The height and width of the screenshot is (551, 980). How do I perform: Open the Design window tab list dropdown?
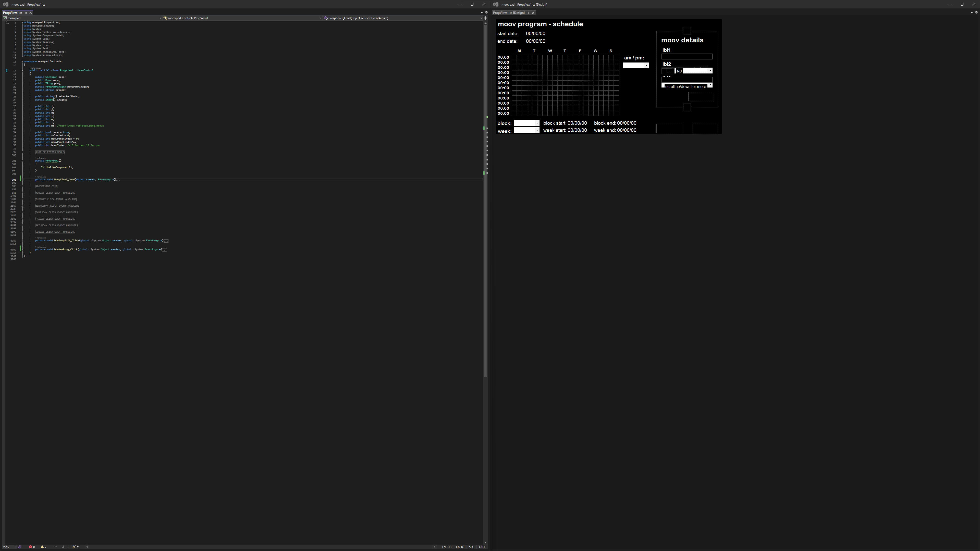[972, 12]
